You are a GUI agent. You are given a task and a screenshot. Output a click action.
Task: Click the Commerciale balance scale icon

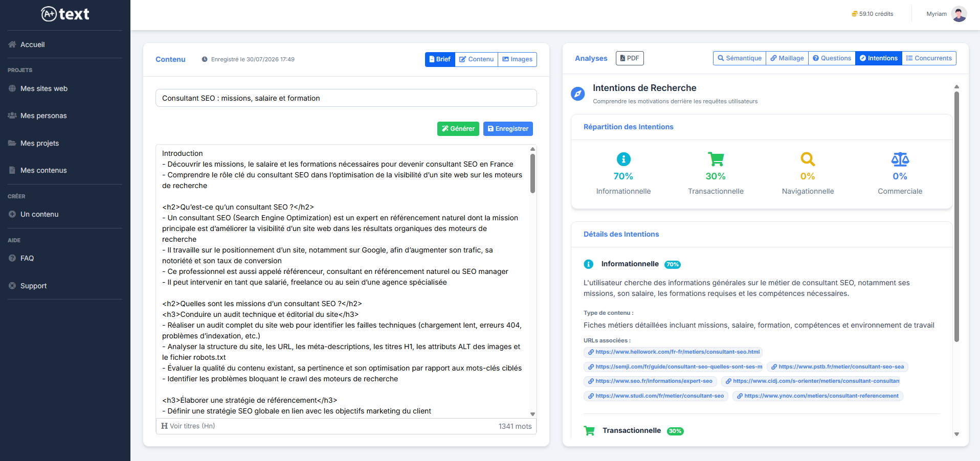point(900,159)
